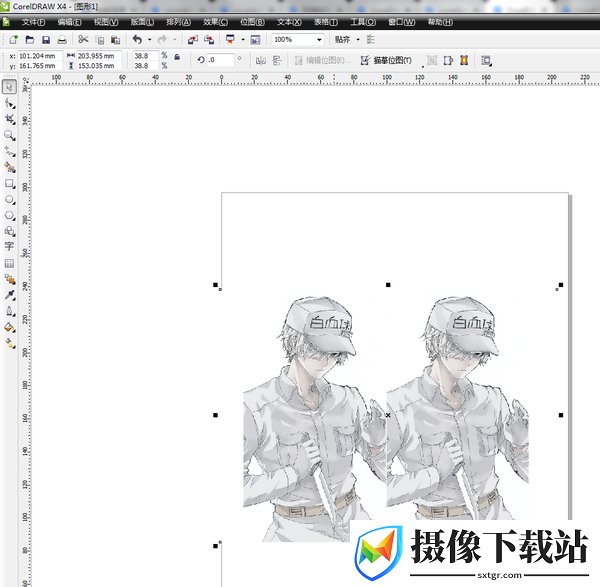Screen dimensions: 600x587
Task: Save the document with floppy icon
Action: coord(46,39)
